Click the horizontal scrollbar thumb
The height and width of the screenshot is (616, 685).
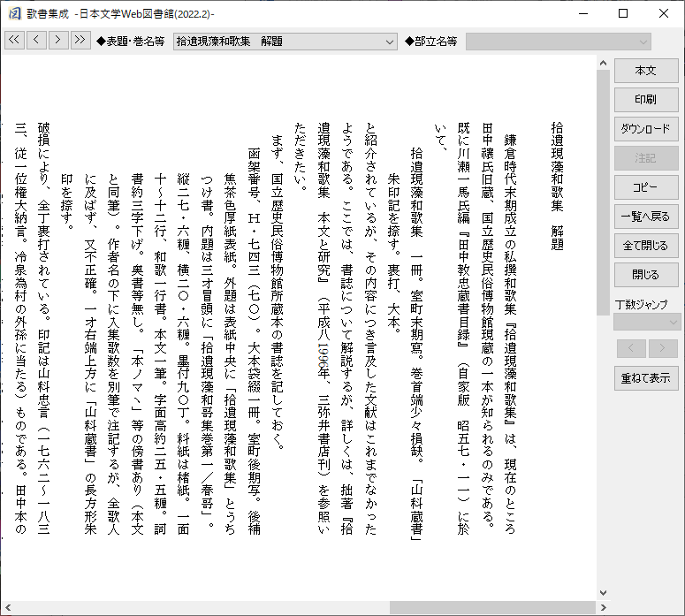[492, 607]
